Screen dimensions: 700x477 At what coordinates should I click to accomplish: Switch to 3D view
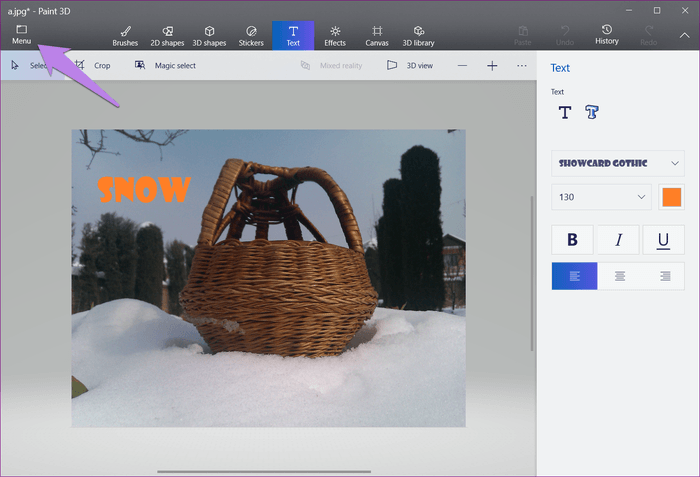(410, 66)
